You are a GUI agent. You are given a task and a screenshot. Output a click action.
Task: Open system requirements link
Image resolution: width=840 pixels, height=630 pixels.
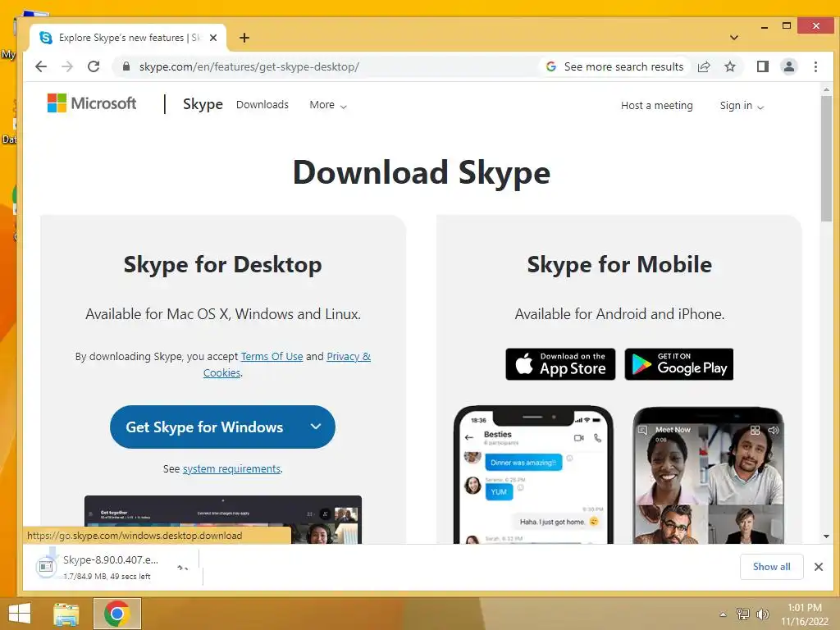[x=231, y=468]
